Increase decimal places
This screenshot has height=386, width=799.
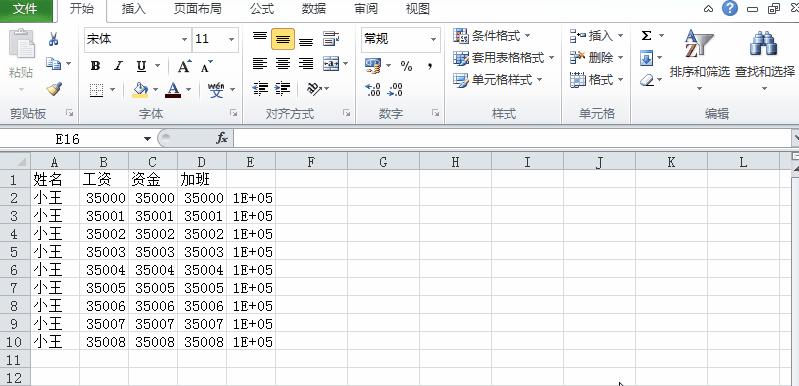(373, 90)
